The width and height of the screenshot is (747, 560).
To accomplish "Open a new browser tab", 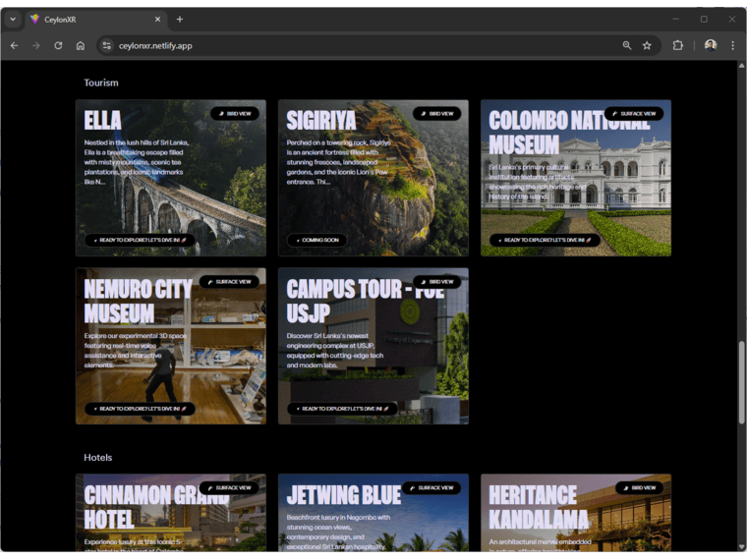I will (179, 19).
